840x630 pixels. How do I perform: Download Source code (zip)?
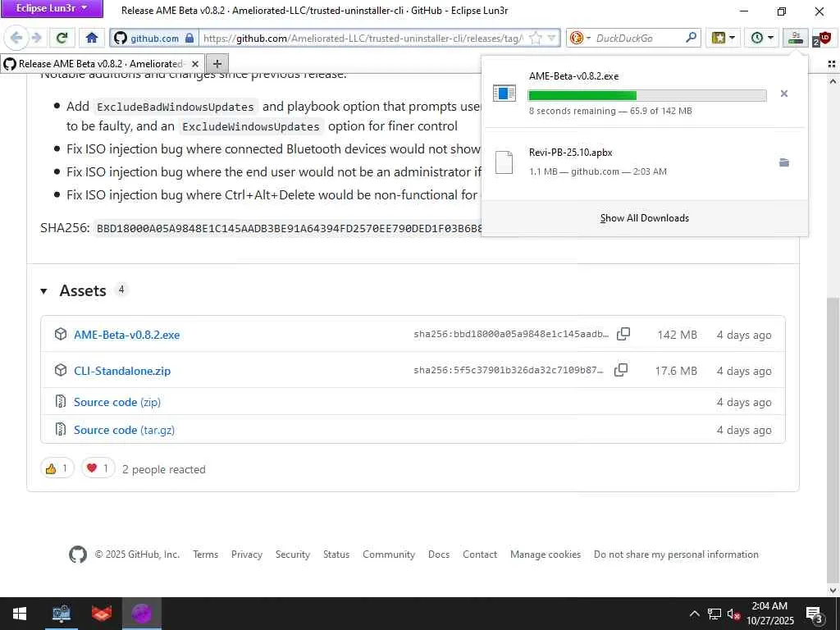click(117, 402)
